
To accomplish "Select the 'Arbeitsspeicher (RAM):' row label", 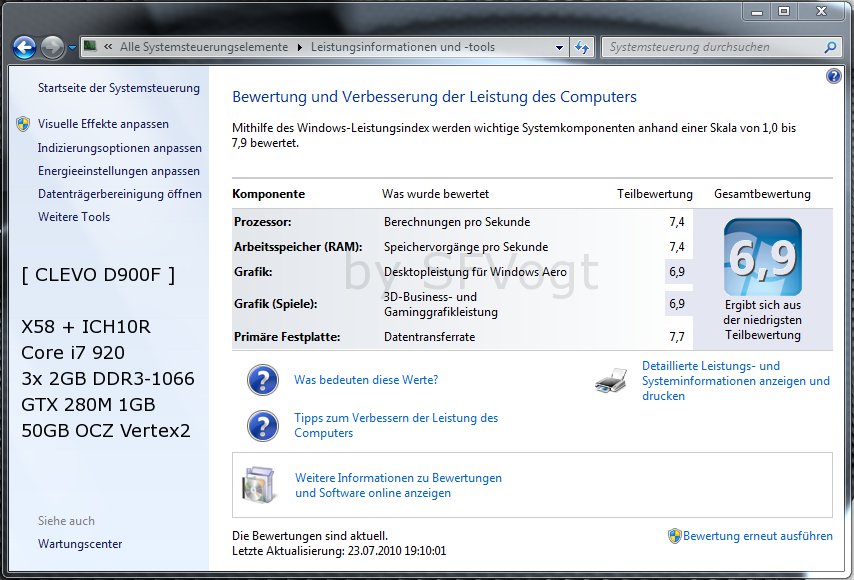I will coord(298,247).
